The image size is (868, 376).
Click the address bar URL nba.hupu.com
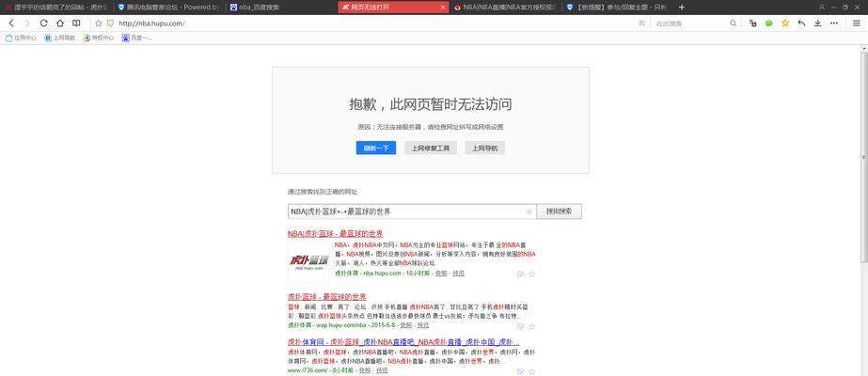pos(151,23)
